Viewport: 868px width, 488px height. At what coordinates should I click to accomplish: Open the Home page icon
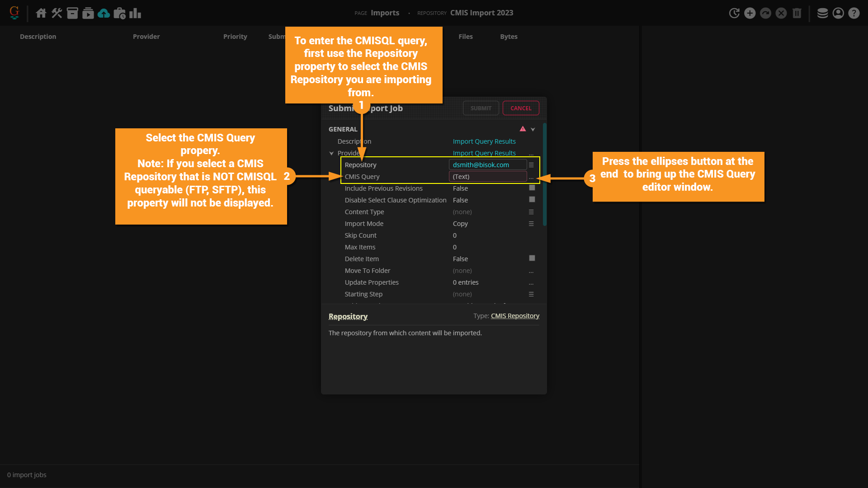pos(41,13)
